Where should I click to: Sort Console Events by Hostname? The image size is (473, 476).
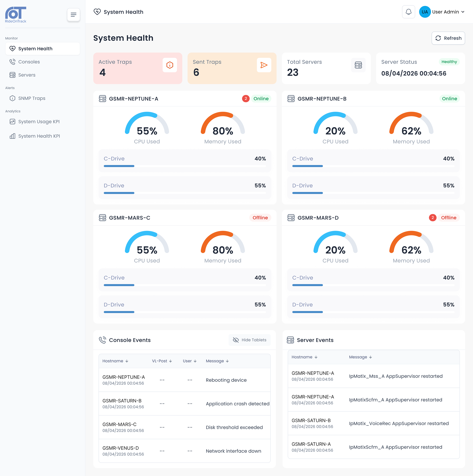click(x=115, y=361)
